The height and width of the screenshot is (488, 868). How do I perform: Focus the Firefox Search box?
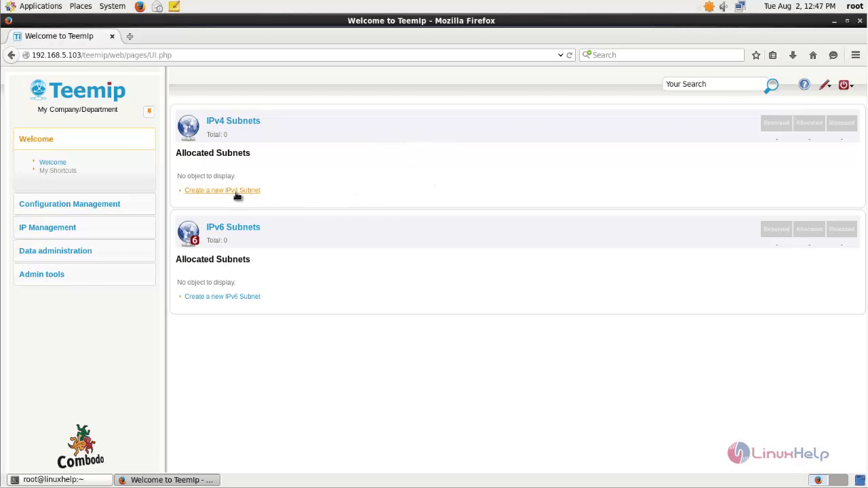662,55
